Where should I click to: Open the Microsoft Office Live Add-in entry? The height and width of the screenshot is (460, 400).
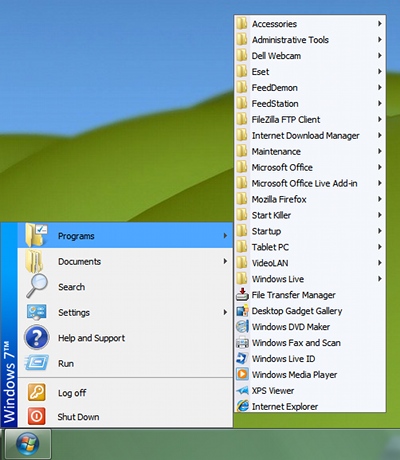tap(310, 183)
